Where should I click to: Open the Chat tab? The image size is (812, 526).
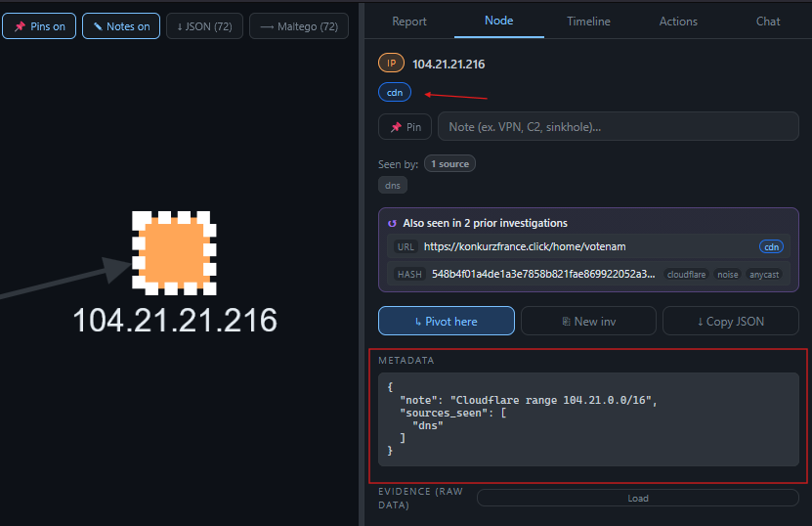pyautogui.click(x=767, y=22)
